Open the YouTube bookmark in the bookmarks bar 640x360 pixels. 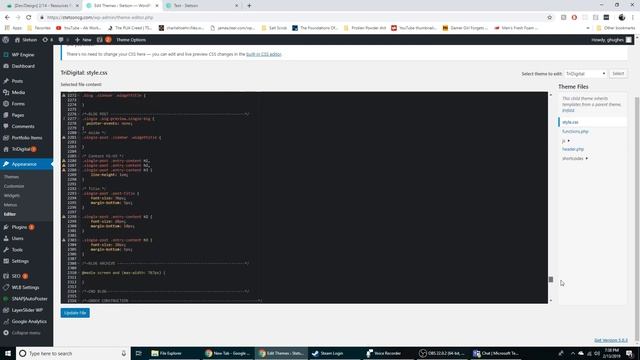point(78,28)
